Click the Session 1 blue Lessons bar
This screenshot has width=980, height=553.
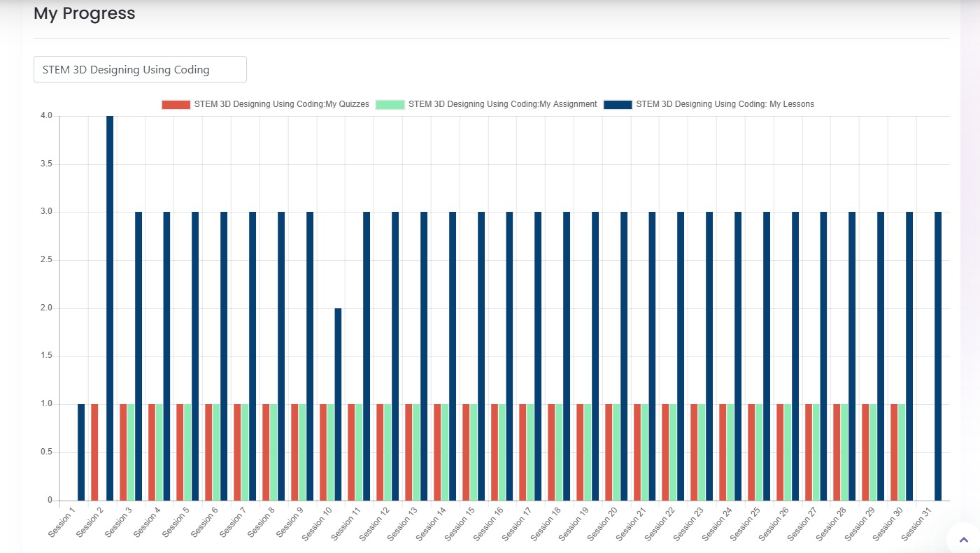(81, 452)
